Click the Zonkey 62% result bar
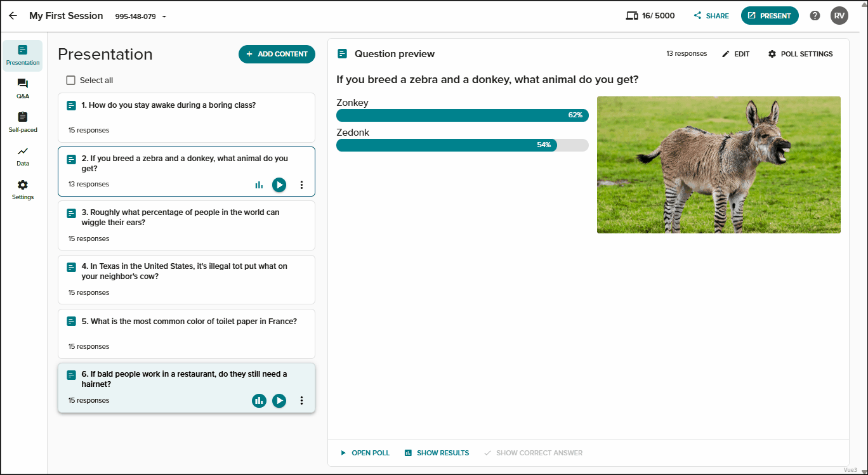This screenshot has width=868, height=475. point(463,115)
